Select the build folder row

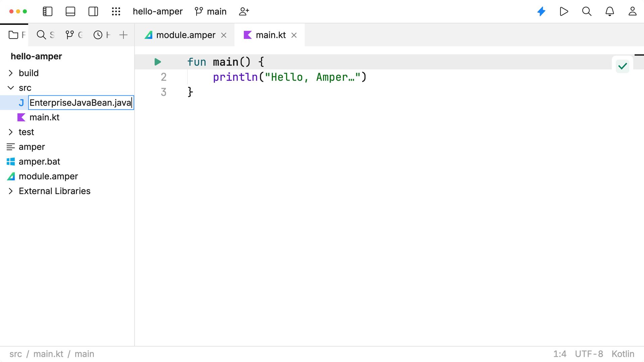tap(67, 73)
